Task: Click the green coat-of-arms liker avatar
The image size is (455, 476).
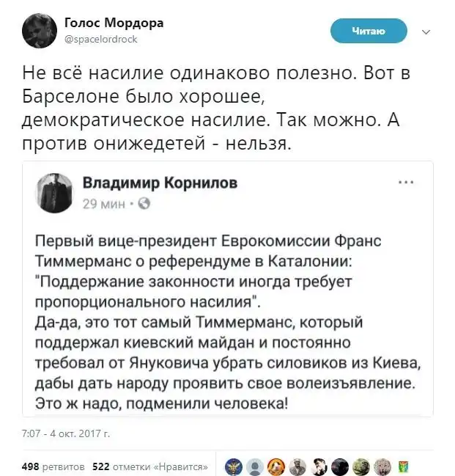Action: (404, 465)
